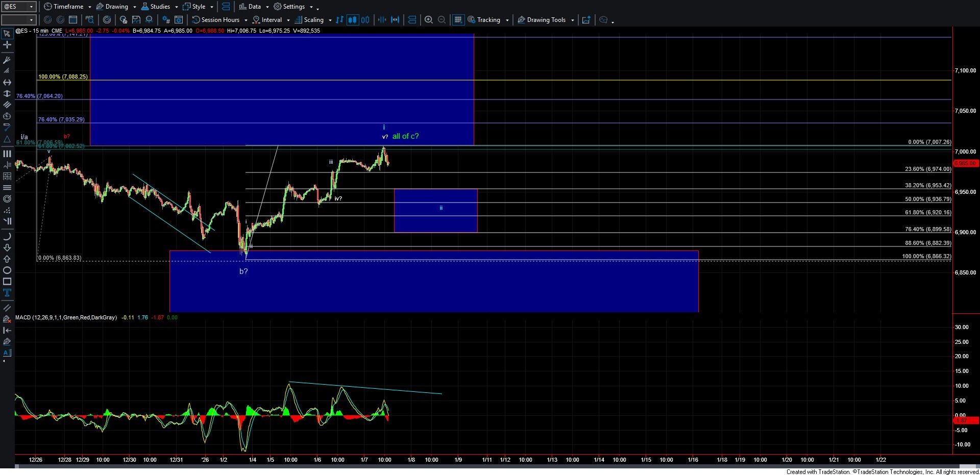Image resolution: width=980 pixels, height=475 pixels.
Task: Select the rectangle drawing tool
Action: pyautogui.click(x=7, y=282)
